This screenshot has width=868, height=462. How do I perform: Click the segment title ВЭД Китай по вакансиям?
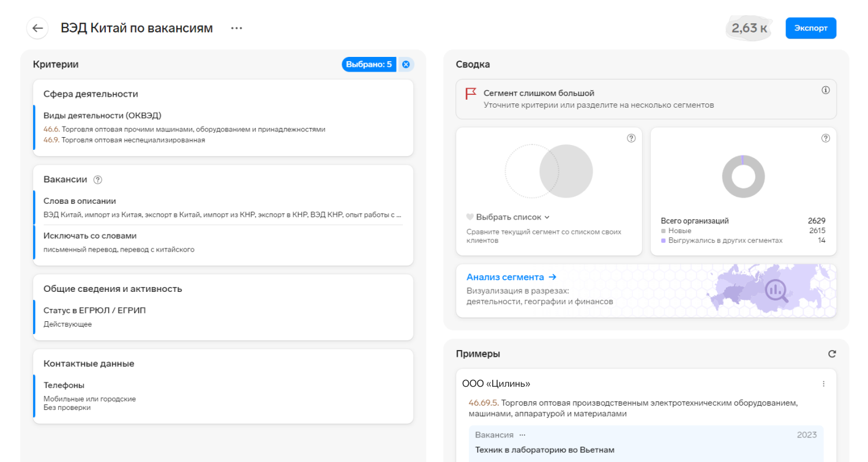pyautogui.click(x=137, y=28)
